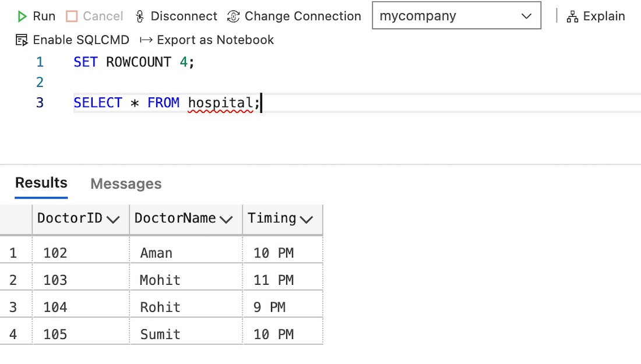Click editor line 3 SELECT statement

163,103
